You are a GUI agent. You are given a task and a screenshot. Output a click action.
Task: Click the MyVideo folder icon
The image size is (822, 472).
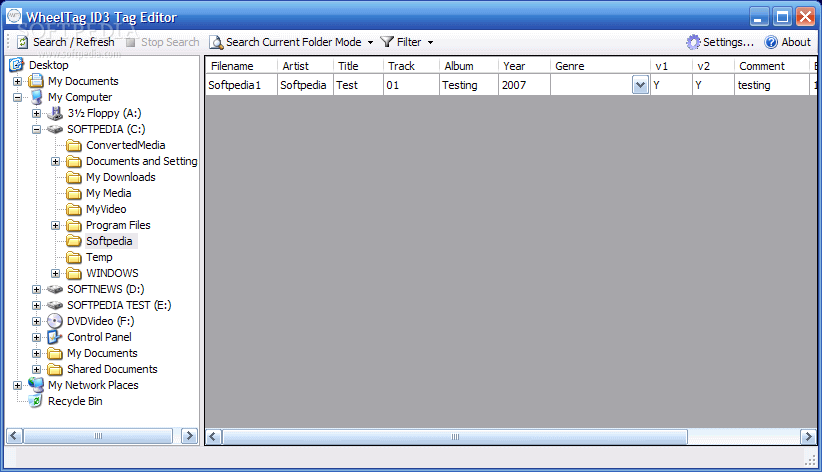74,209
